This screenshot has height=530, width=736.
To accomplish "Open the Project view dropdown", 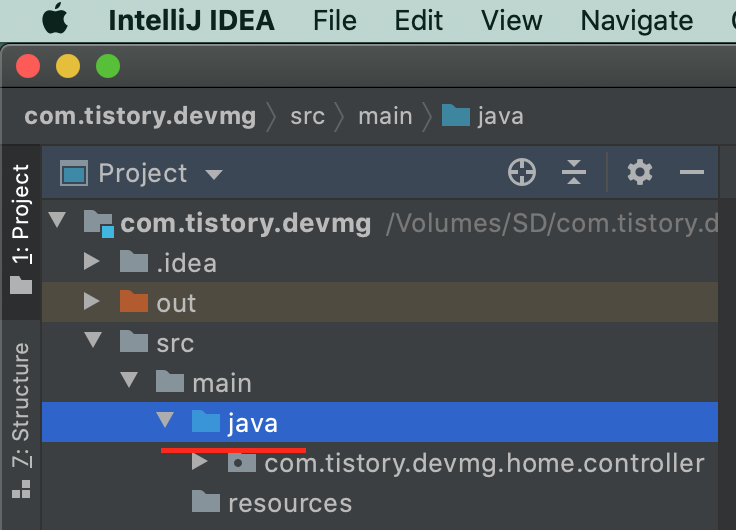I will [214, 175].
